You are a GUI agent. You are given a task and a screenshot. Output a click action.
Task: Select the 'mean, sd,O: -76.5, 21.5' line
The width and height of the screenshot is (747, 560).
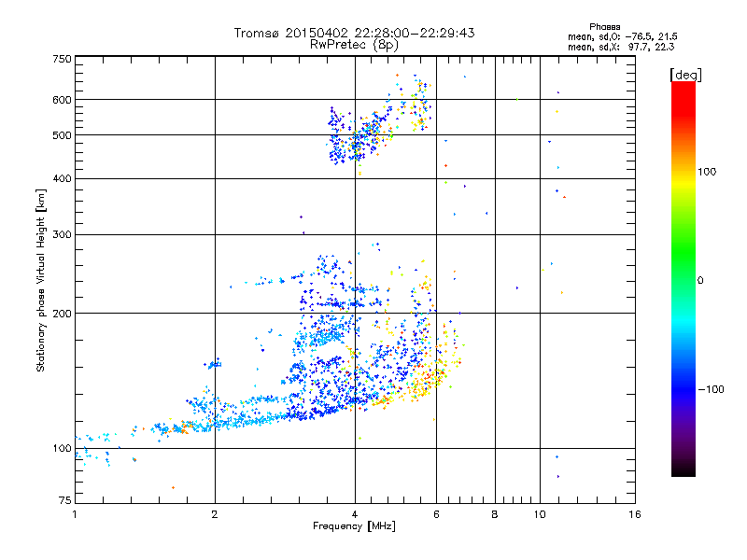click(x=623, y=36)
